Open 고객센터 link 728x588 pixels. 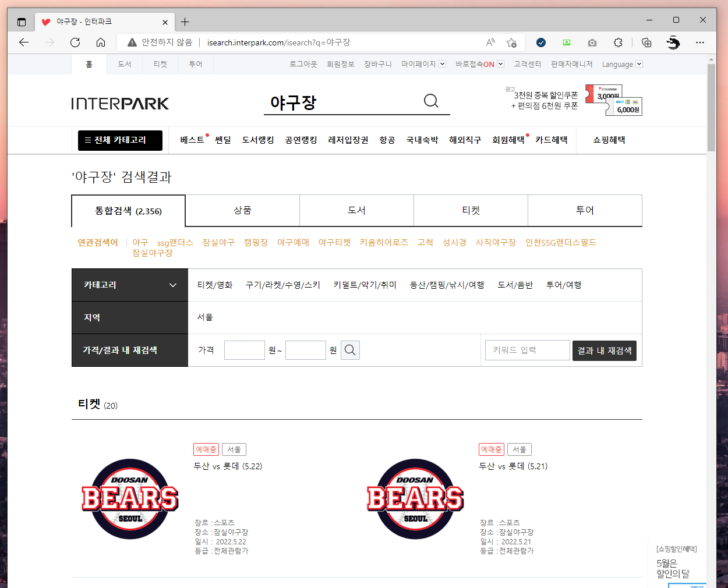pos(527,64)
